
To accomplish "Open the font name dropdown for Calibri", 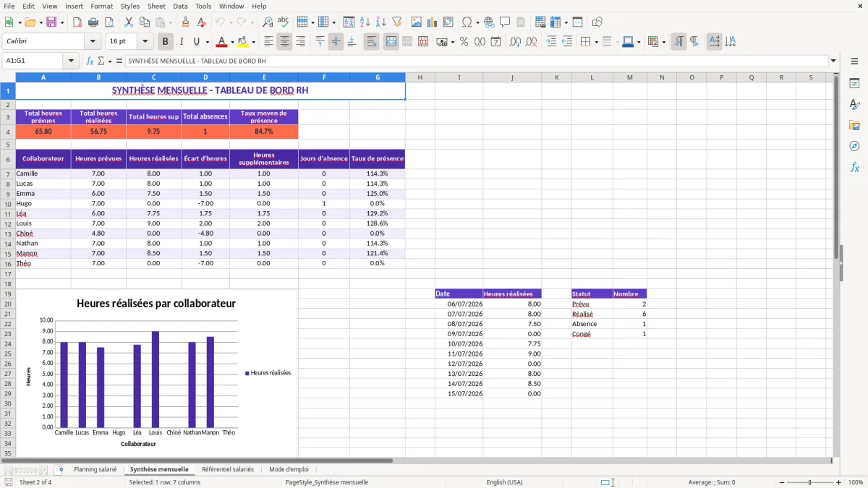I will click(x=92, y=42).
